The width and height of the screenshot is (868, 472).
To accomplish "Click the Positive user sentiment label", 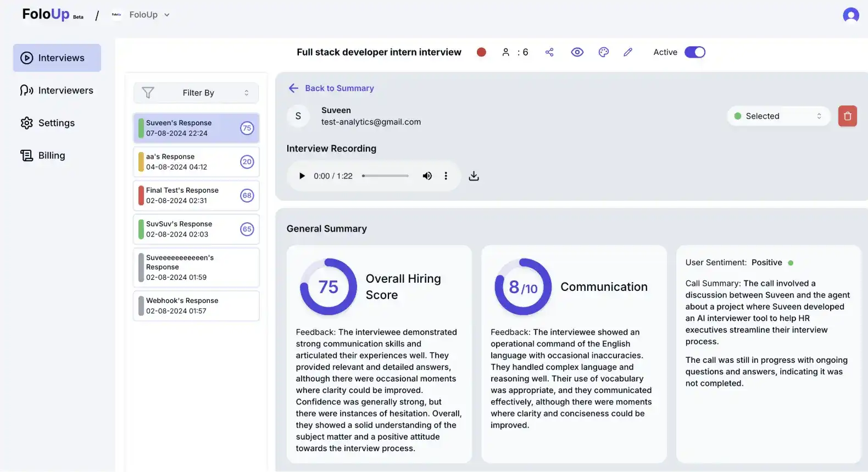I will point(767,262).
